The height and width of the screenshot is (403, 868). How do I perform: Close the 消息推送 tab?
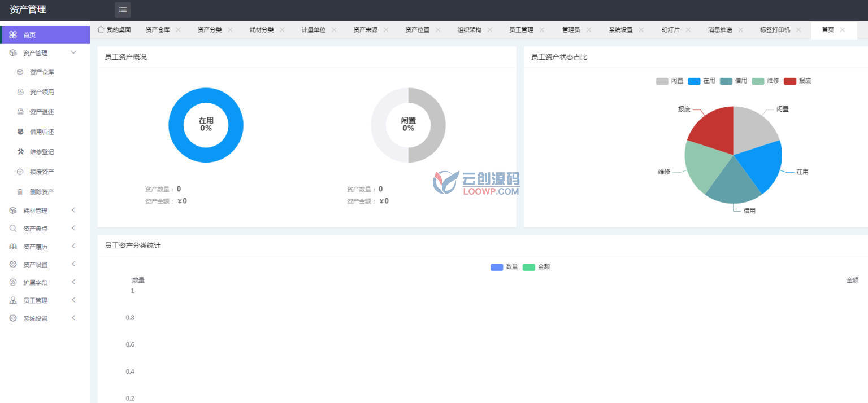click(741, 30)
